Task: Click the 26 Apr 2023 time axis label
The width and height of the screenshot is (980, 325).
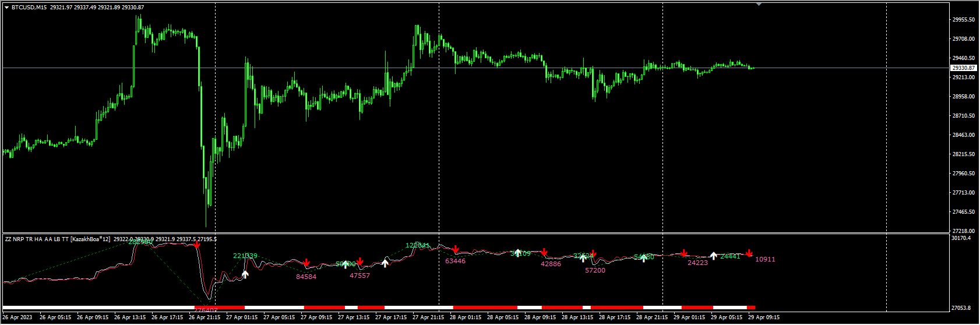Action: [17, 317]
